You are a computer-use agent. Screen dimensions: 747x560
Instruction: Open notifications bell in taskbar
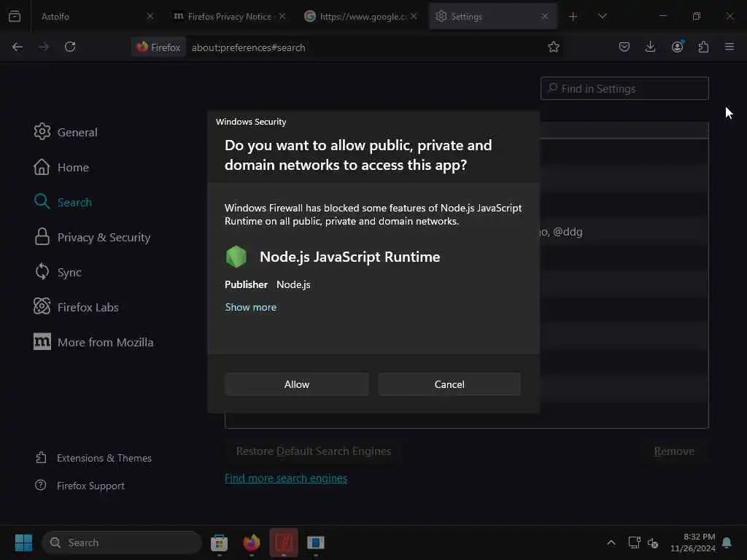(727, 542)
